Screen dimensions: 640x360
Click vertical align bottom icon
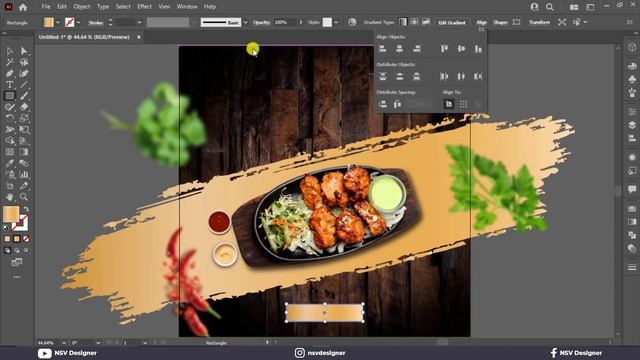[x=478, y=49]
